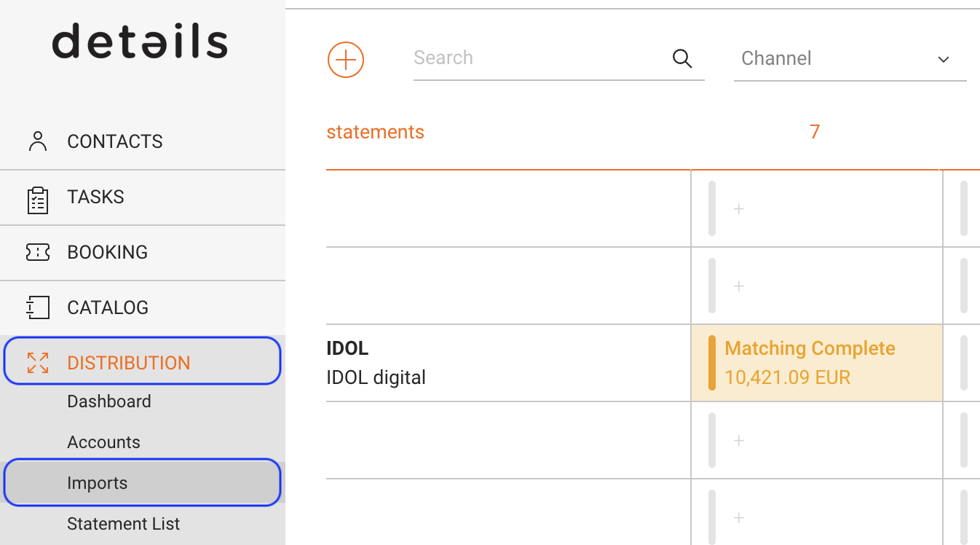Open the Matching Complete statement cell

click(x=817, y=363)
